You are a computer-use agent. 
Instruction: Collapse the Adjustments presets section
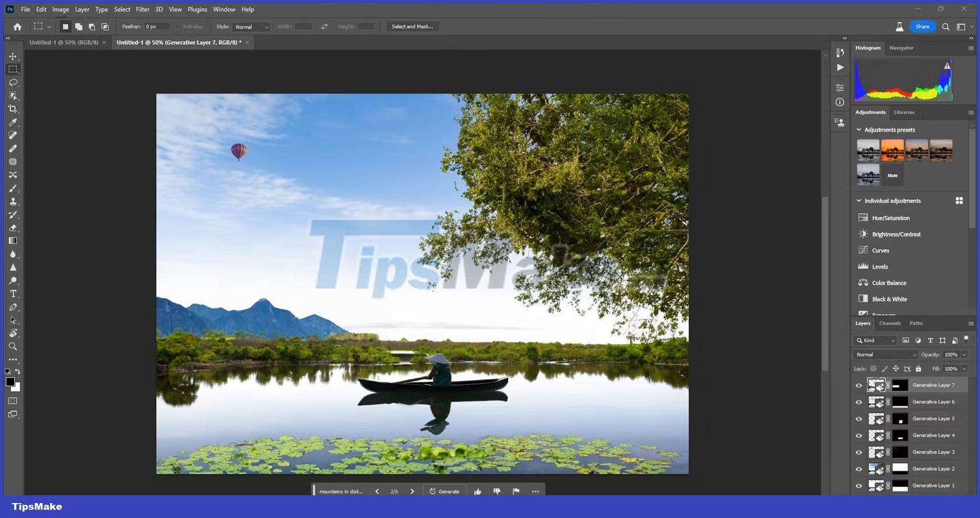click(x=859, y=130)
